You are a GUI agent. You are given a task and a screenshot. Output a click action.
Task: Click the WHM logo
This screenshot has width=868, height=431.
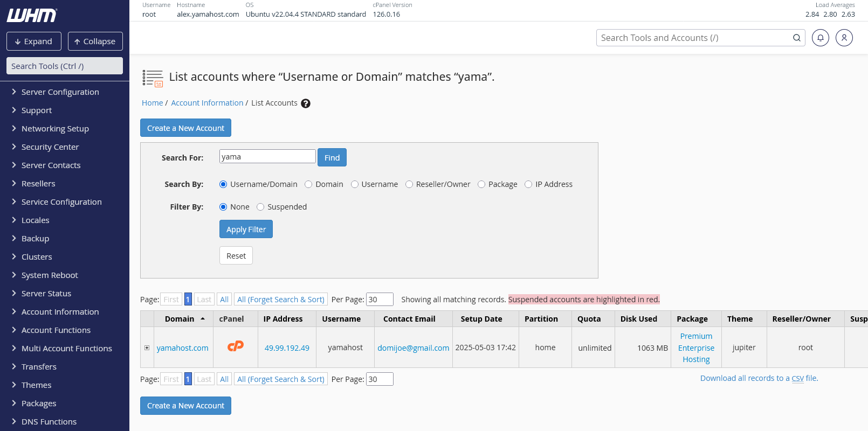(32, 16)
